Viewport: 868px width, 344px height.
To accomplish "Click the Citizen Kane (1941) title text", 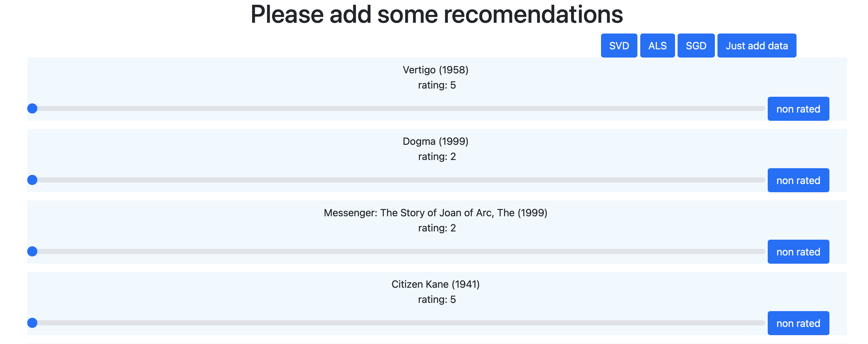I will pyautogui.click(x=435, y=284).
